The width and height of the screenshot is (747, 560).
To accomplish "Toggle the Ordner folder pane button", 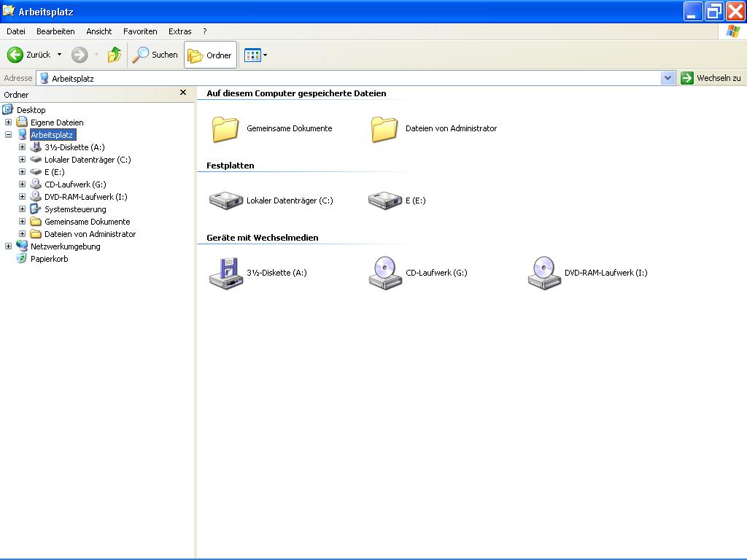I will 210,55.
